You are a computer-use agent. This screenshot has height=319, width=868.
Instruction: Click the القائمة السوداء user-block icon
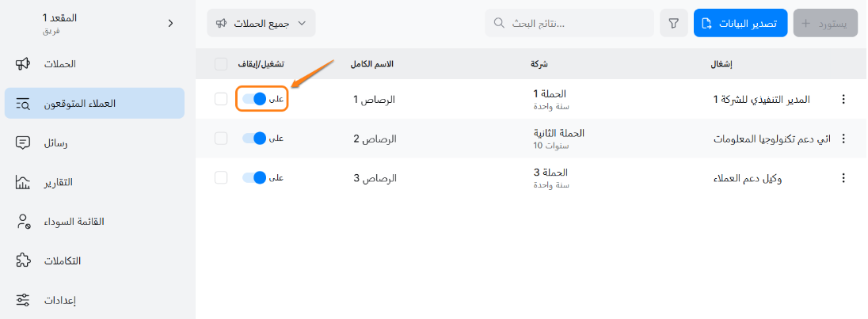coord(23,222)
